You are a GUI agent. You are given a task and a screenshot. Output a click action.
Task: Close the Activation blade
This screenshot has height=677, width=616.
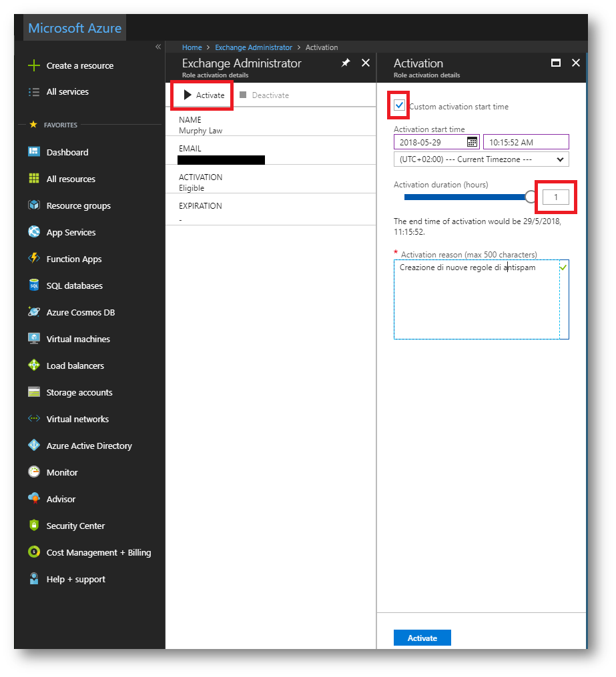pos(576,63)
